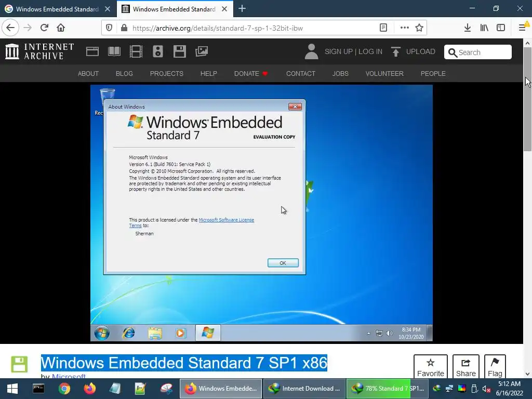This screenshot has width=532, height=399.
Task: Open a new browser tab
Action: [x=242, y=9]
